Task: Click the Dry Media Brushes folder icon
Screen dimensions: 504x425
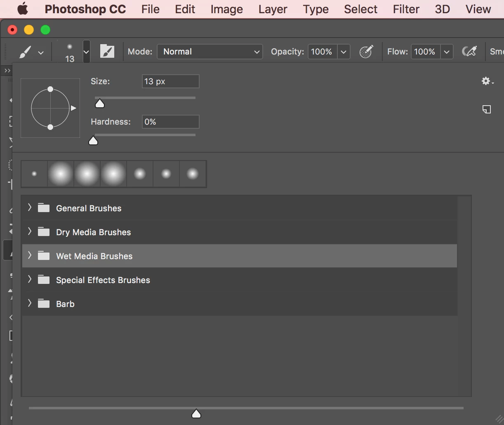Action: point(44,231)
